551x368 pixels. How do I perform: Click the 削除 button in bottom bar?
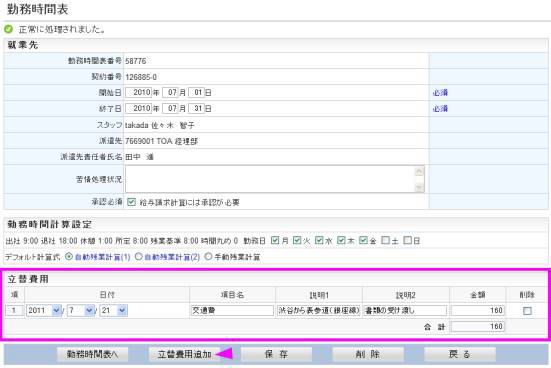pos(368,354)
